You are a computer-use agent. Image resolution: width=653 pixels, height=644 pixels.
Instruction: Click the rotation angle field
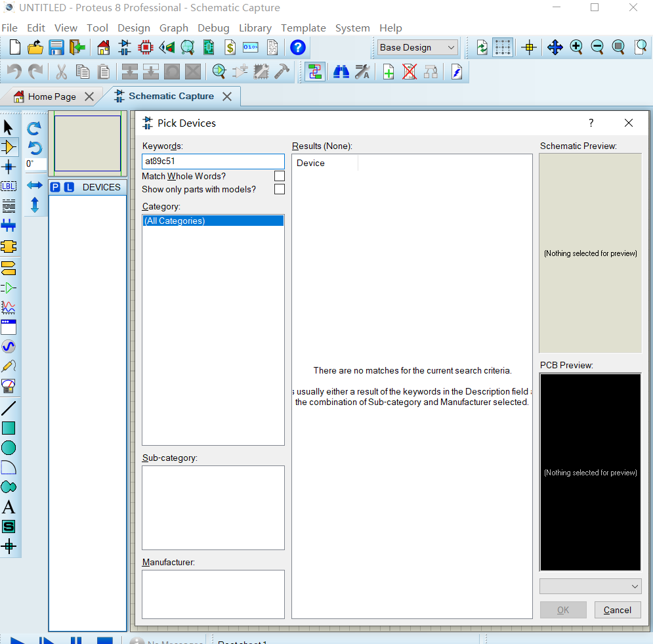[35, 163]
